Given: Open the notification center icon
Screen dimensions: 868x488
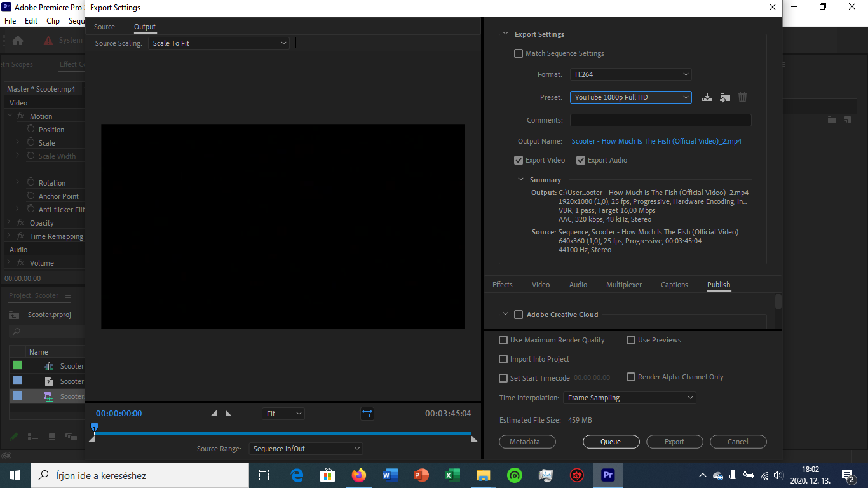Looking at the screenshot, I should tap(848, 475).
